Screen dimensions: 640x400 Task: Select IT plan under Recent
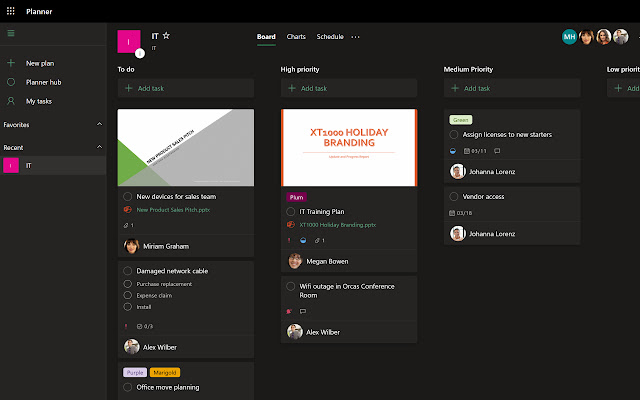53,165
